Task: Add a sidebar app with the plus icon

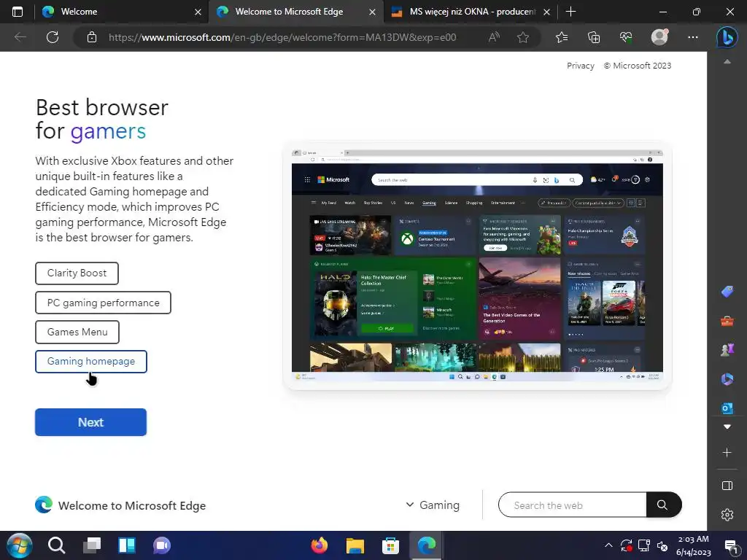Action: point(727,452)
